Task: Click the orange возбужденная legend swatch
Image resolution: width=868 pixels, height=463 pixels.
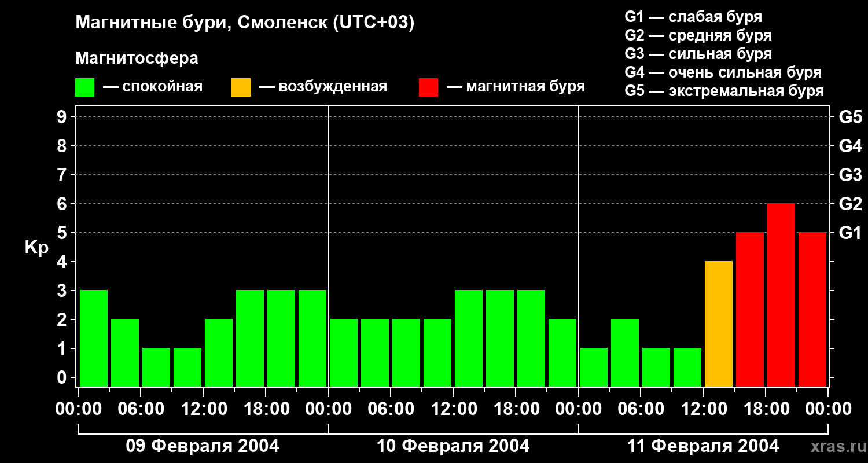Action: pos(241,87)
